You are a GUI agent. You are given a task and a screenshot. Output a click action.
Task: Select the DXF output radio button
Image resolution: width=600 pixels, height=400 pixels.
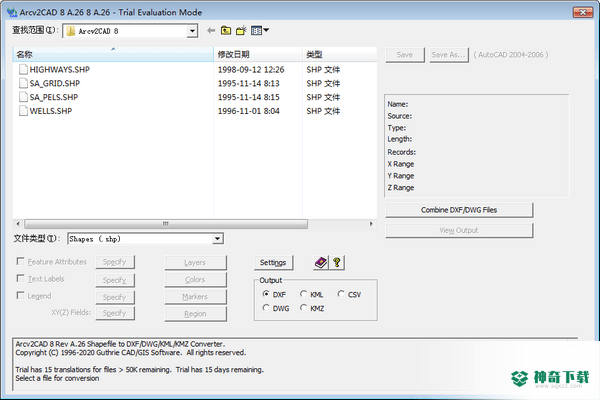pos(266,294)
